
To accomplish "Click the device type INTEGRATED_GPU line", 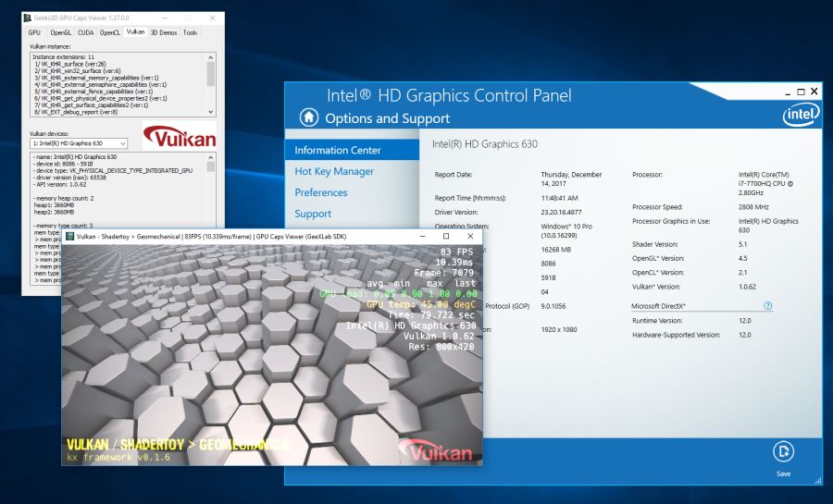I will point(113,171).
